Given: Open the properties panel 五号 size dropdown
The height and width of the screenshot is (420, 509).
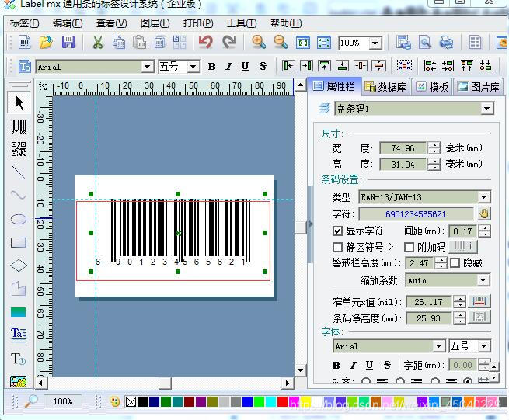Looking at the screenshot, I should (x=483, y=346).
